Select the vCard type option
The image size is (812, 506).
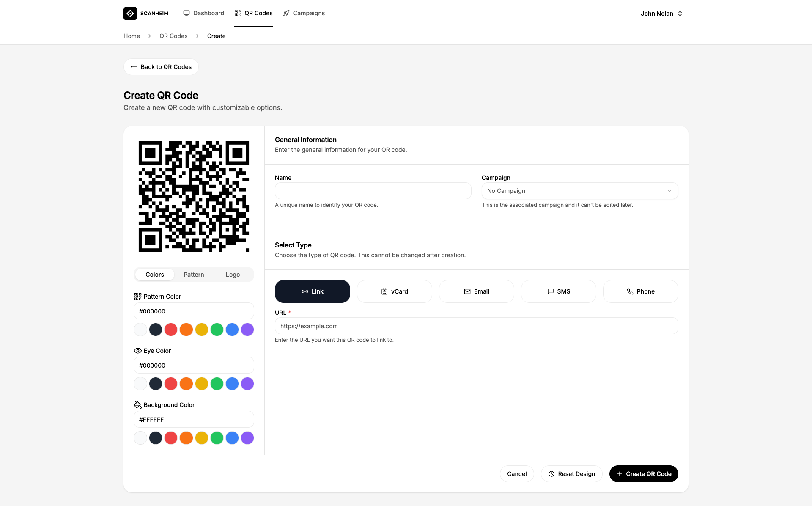click(x=394, y=291)
